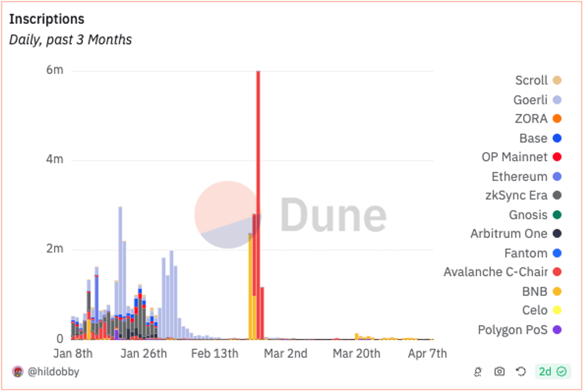Toggle the OP Mainnet legend dot
Viewport: 585px width, 392px height.
coord(557,157)
